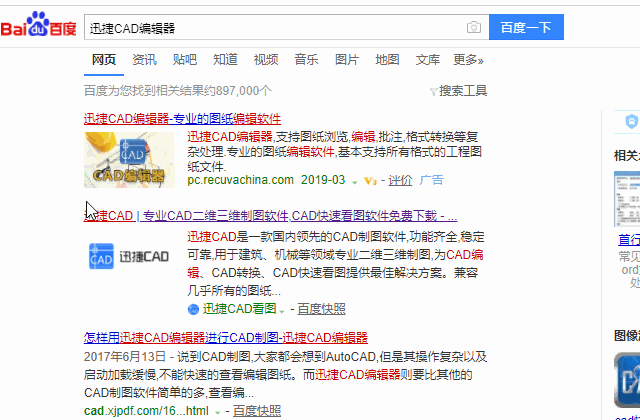Screen dimensions: 640x420
Task: Switch to the 贴吧 tab
Action: point(184,60)
